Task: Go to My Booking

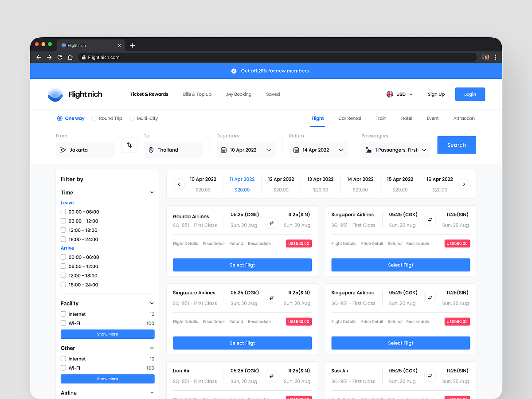Action: (239, 94)
